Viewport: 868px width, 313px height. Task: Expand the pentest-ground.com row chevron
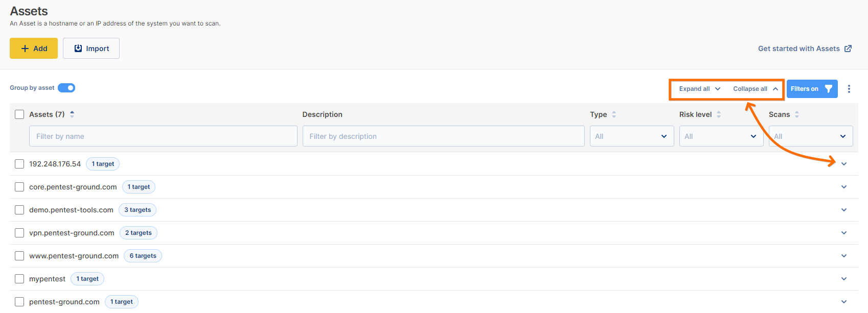click(844, 302)
